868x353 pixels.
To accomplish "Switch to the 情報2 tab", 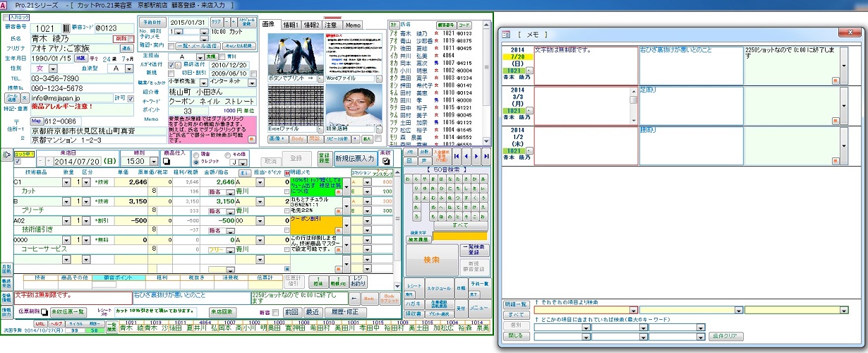I will 311,25.
